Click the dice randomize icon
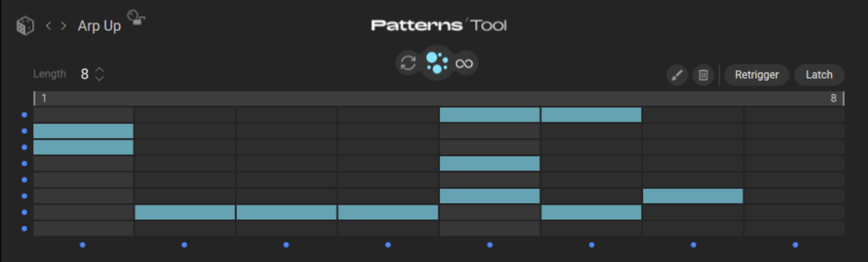The image size is (868, 262). click(x=25, y=26)
